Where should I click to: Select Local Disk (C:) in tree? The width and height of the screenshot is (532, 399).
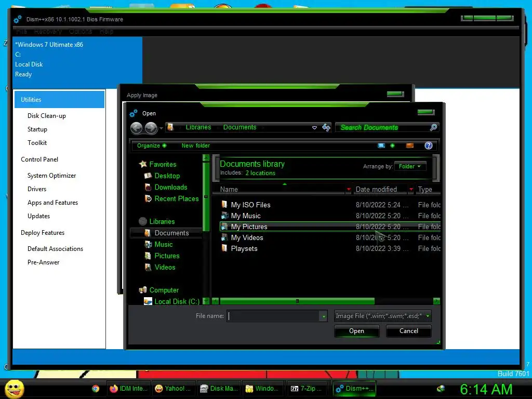177,301
